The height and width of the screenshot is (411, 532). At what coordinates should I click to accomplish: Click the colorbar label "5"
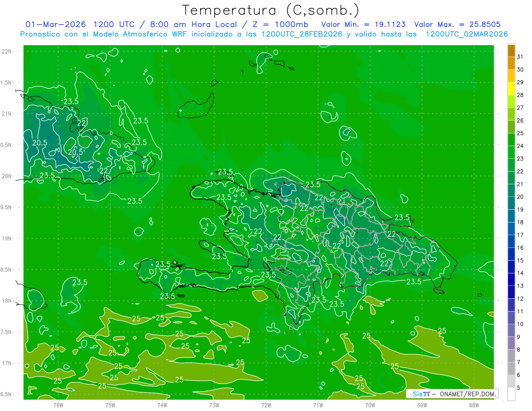coord(519,388)
